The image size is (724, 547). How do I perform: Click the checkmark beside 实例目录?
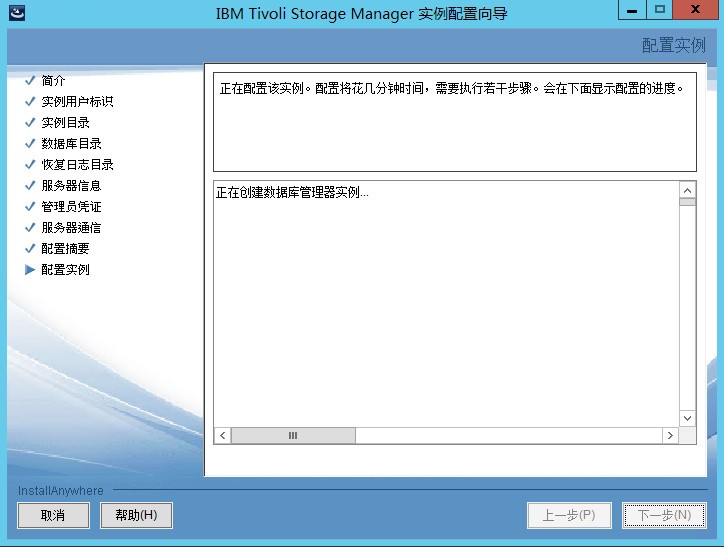pyautogui.click(x=30, y=122)
